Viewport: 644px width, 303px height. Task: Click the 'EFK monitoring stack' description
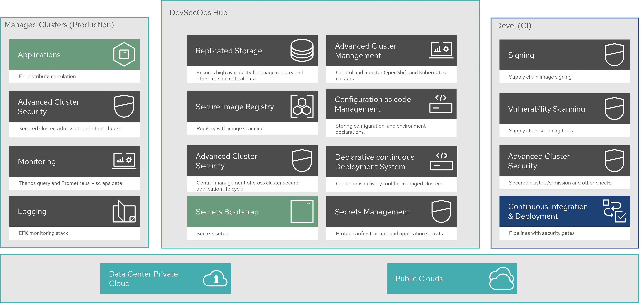(43, 233)
